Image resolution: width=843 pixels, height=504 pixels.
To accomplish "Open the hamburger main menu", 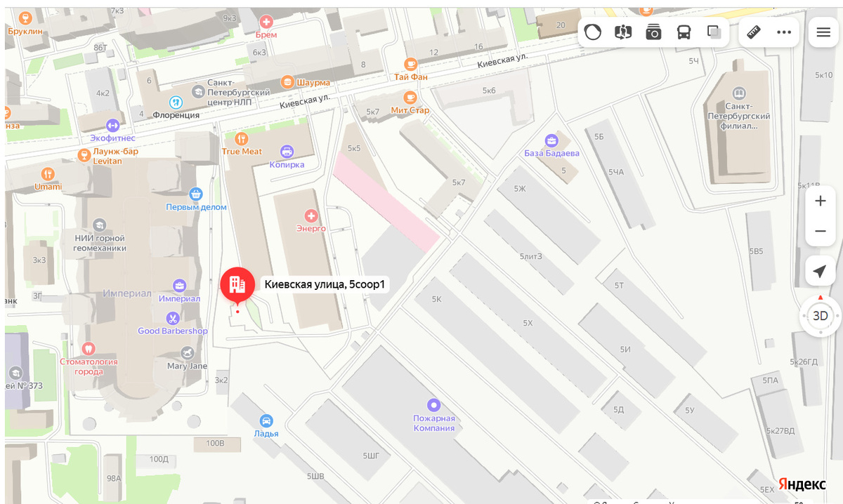I will click(x=823, y=32).
